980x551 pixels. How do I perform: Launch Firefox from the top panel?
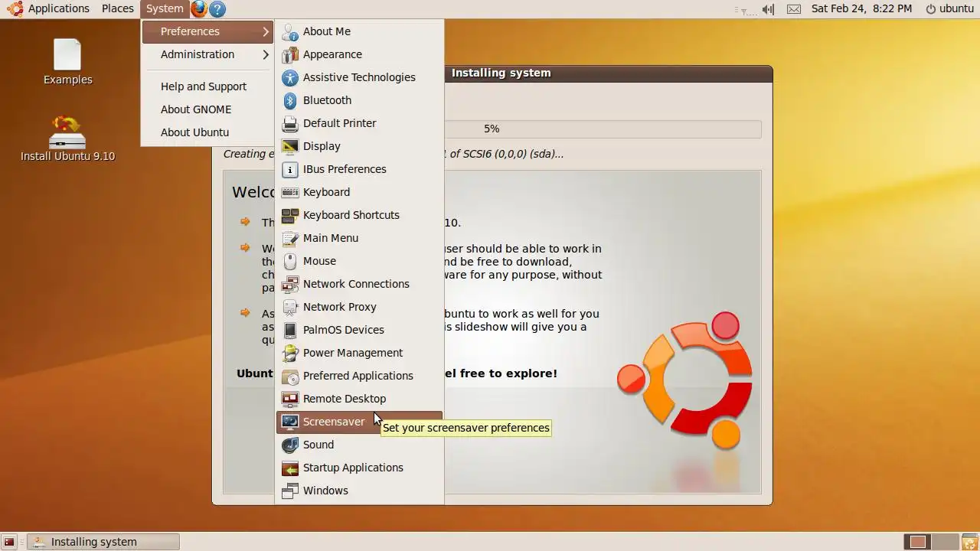199,9
